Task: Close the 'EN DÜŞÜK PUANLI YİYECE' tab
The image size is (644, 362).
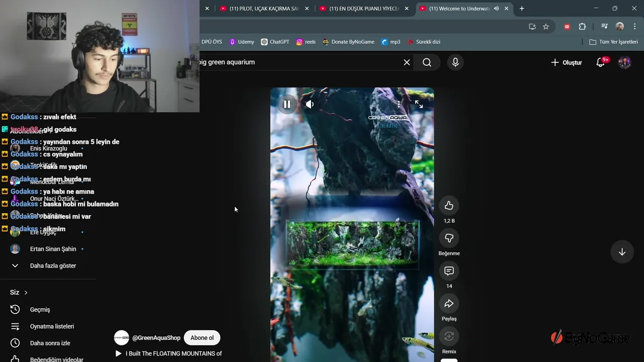Action: pos(407,9)
